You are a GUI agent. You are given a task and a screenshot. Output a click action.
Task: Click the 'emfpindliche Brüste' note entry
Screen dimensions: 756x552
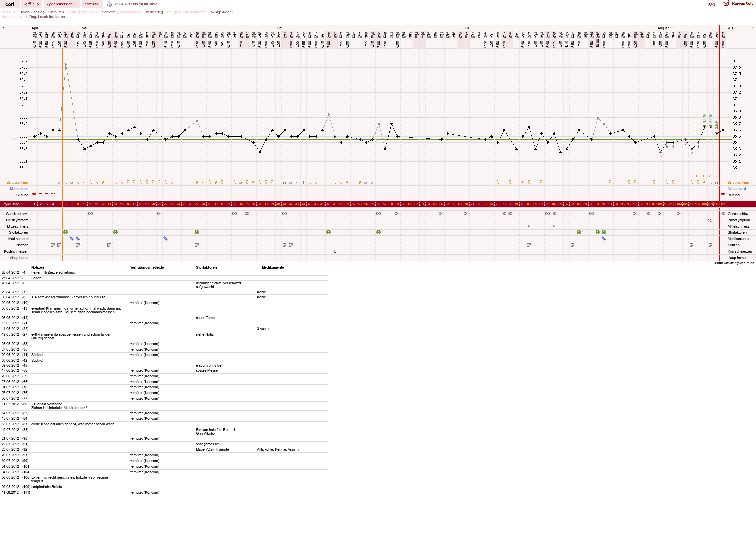click(x=47, y=487)
